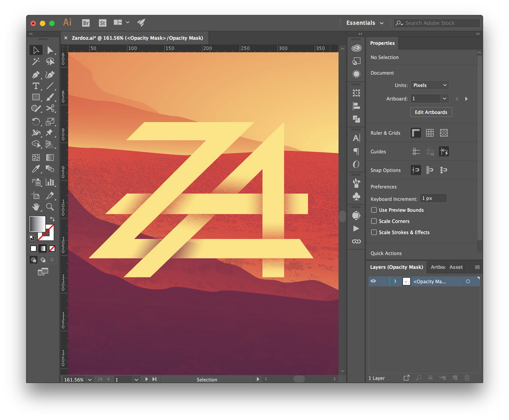
Task: Toggle visibility of Opacity Mask layer
Action: coord(373,281)
